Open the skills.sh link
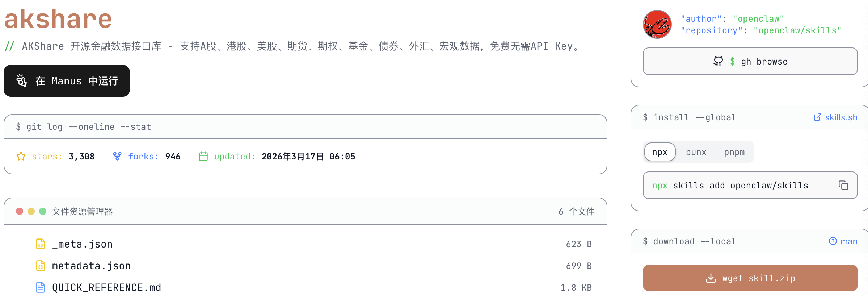 (x=835, y=117)
